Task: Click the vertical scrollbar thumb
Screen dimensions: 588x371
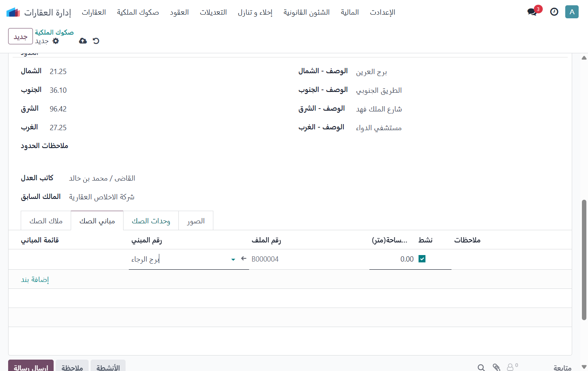Action: [584, 260]
